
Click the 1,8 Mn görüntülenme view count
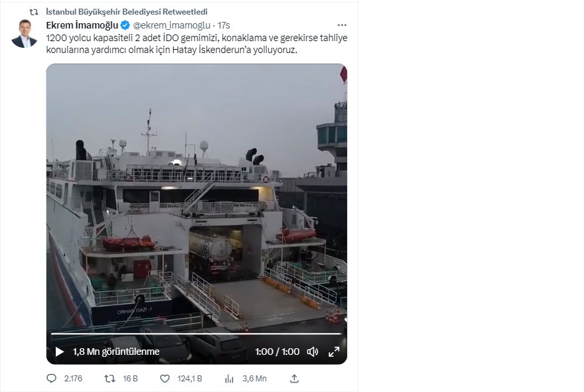pos(116,352)
